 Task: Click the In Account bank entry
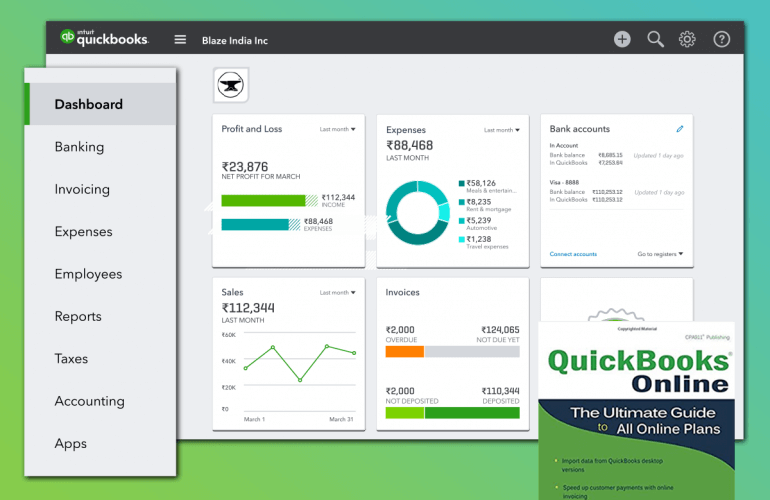pos(564,145)
